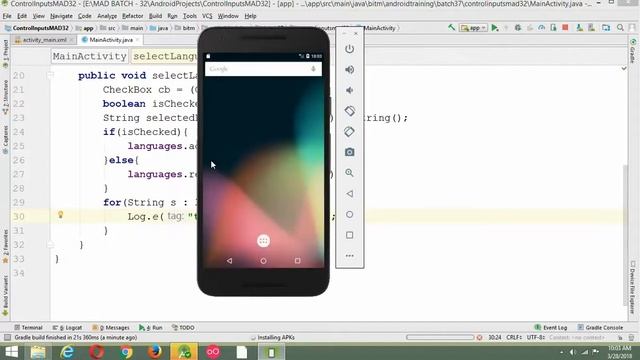Launch Firefox from taskbar
The height and width of the screenshot is (360, 640).
(x=155, y=352)
